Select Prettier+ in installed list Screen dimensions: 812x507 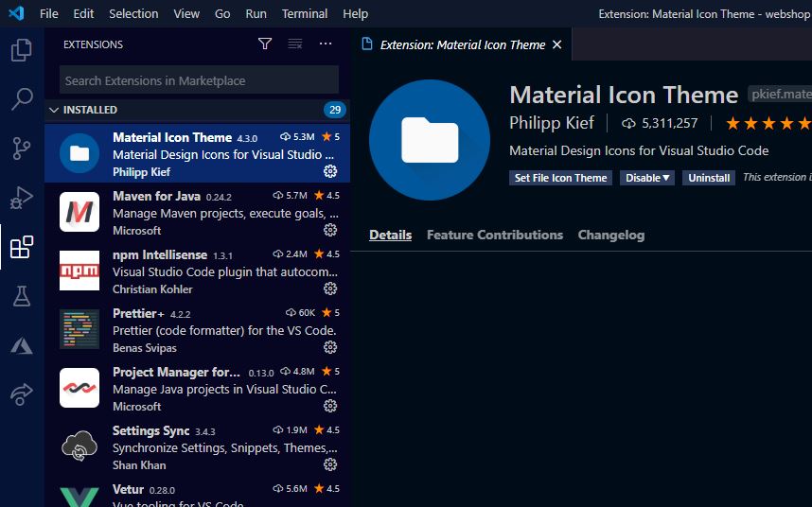pos(197,329)
